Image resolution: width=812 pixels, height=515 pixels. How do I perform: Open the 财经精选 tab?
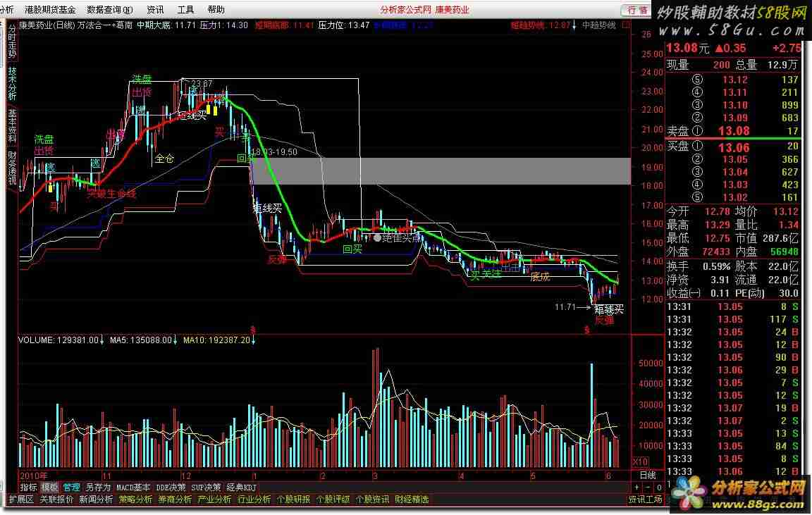tap(412, 500)
